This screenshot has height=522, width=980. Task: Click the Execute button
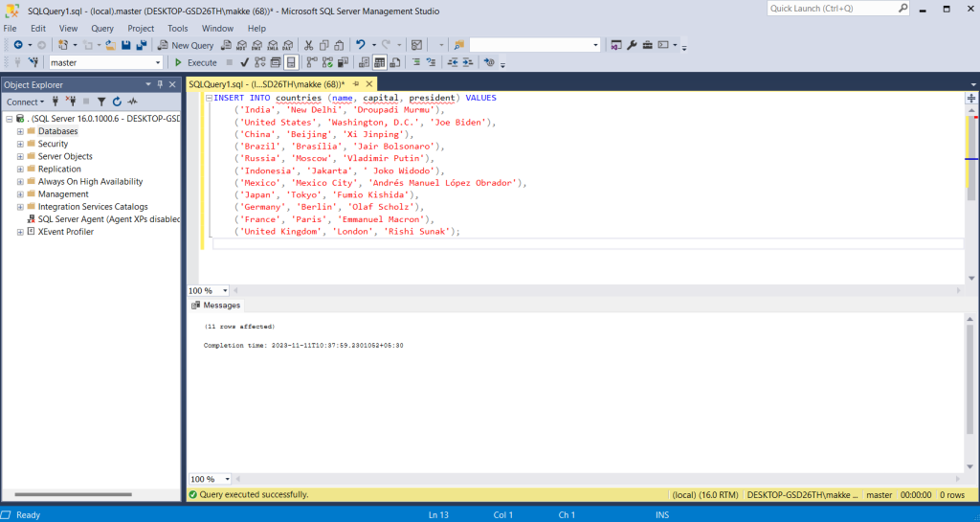pyautogui.click(x=195, y=62)
